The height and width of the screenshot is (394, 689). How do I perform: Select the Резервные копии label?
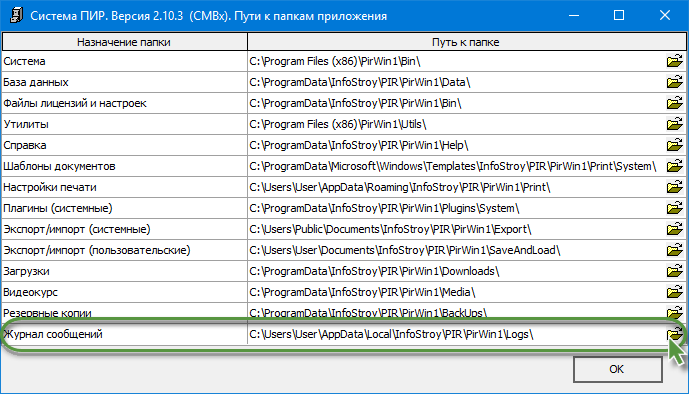click(x=47, y=313)
